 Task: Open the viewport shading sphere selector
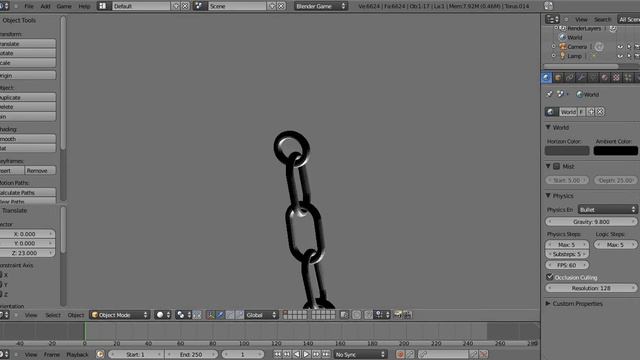coord(163,315)
